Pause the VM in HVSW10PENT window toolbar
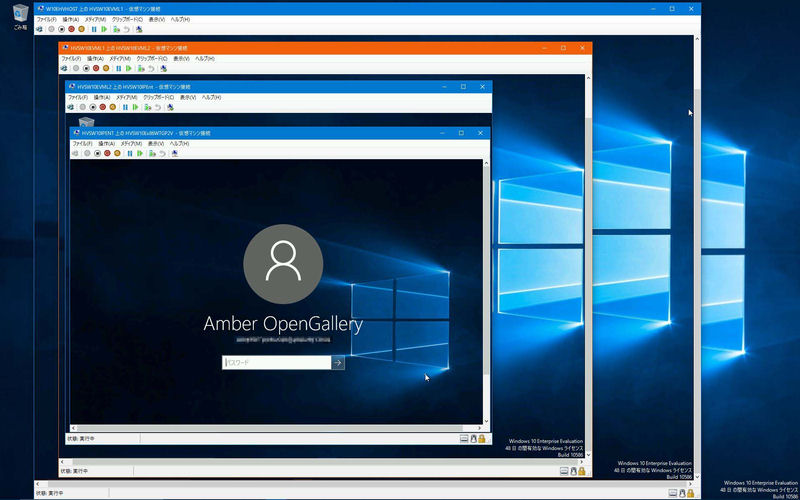 (130, 153)
